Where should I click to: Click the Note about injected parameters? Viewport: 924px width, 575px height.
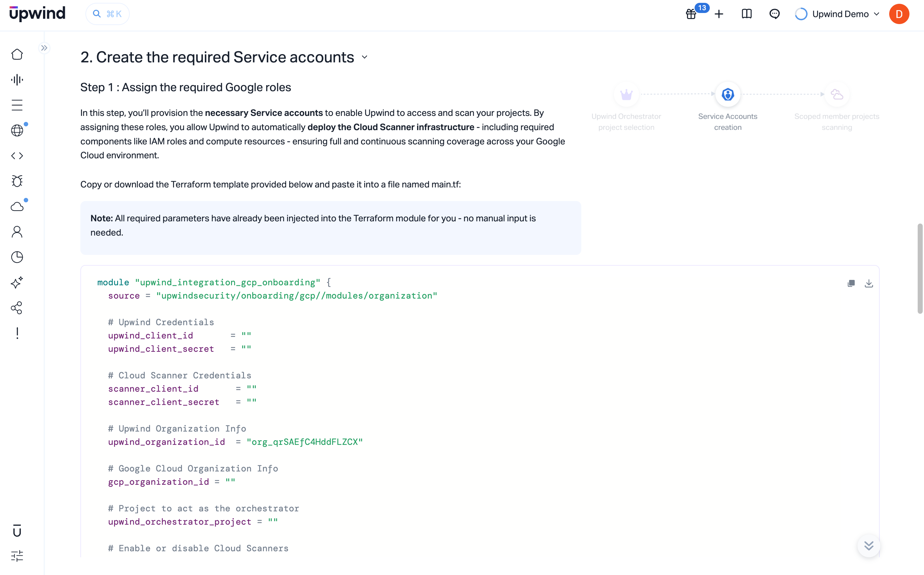click(x=330, y=228)
